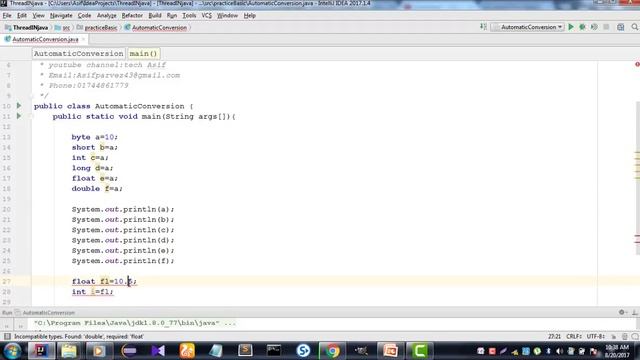Viewport: 640px width, 360px height.
Task: Click the read-only lock status icon
Action: click(x=613, y=336)
